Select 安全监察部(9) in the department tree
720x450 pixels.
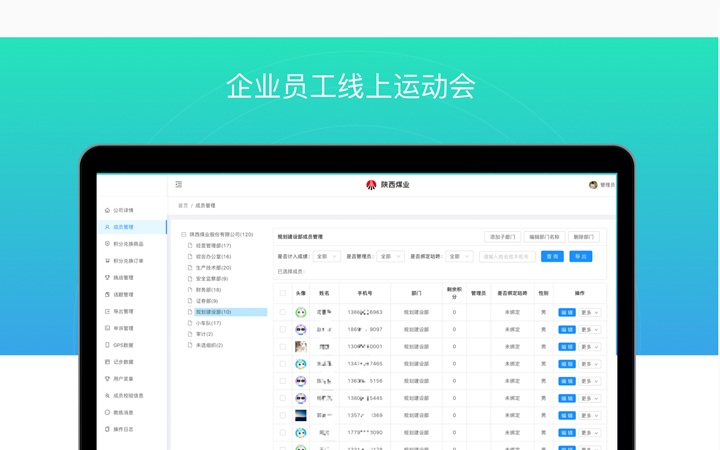click(x=212, y=279)
